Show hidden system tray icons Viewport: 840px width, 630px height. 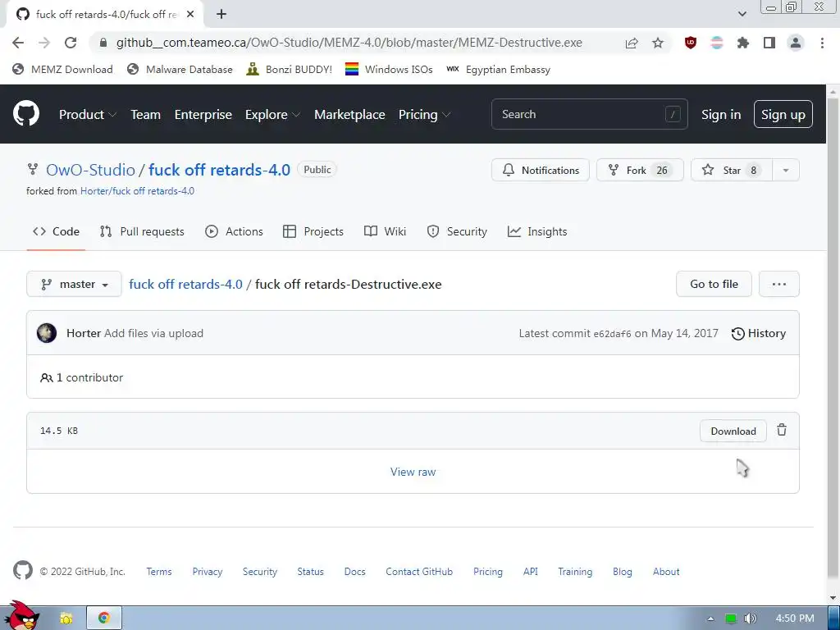710,619
